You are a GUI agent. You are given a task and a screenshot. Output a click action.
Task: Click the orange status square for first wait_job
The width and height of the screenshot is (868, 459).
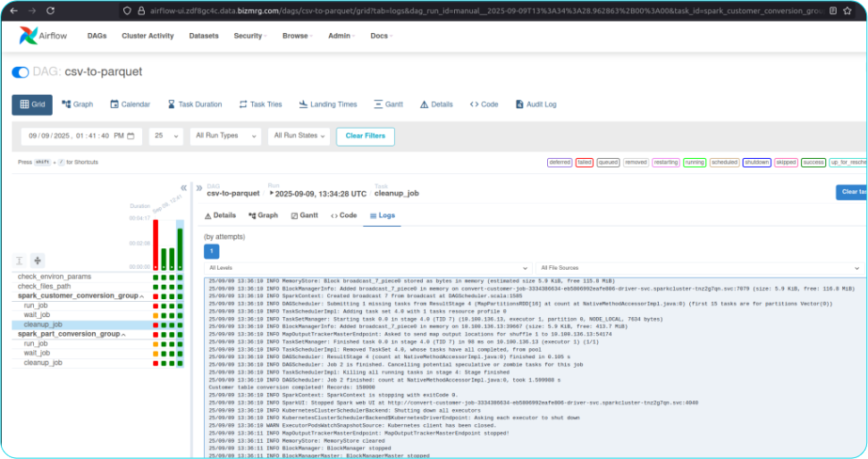coord(156,315)
